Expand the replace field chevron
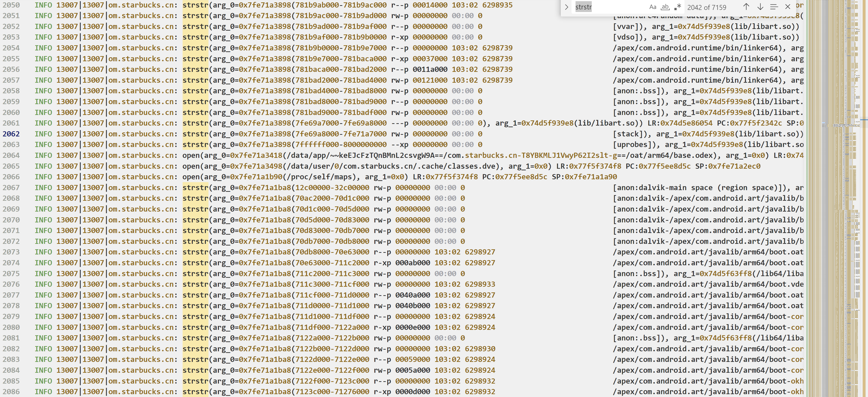 [566, 7]
